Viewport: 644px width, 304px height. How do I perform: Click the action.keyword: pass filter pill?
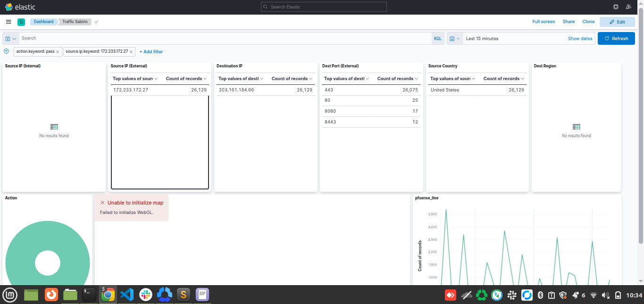pos(35,51)
